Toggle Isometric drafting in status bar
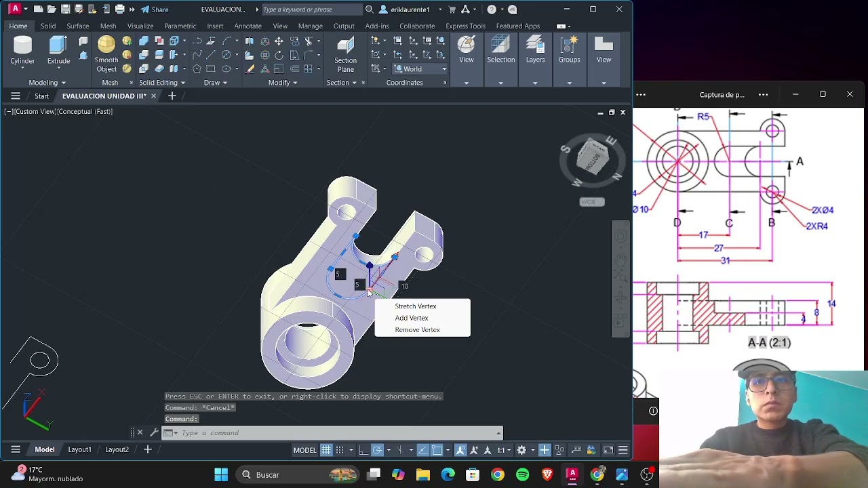868x488 pixels. click(400, 449)
